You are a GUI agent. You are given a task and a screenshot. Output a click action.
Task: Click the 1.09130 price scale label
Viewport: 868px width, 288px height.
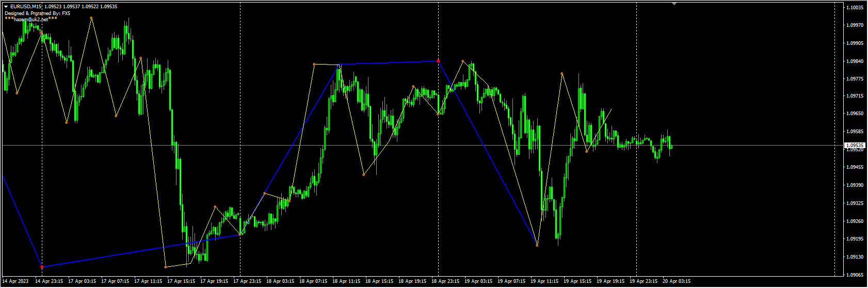pos(855,257)
